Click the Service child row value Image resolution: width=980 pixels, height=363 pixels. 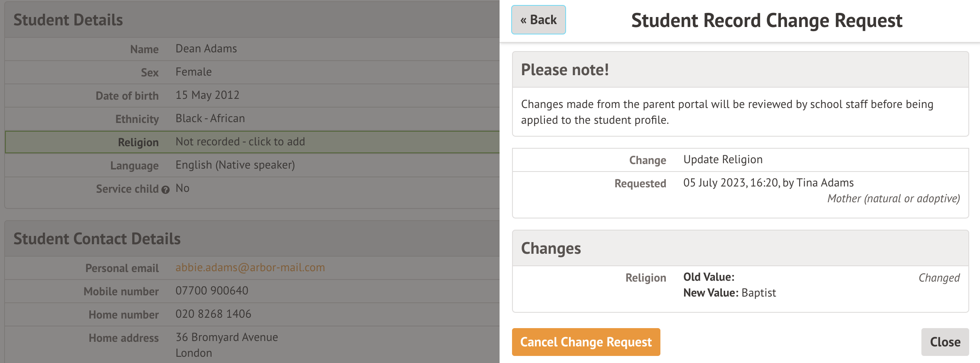pos(182,189)
